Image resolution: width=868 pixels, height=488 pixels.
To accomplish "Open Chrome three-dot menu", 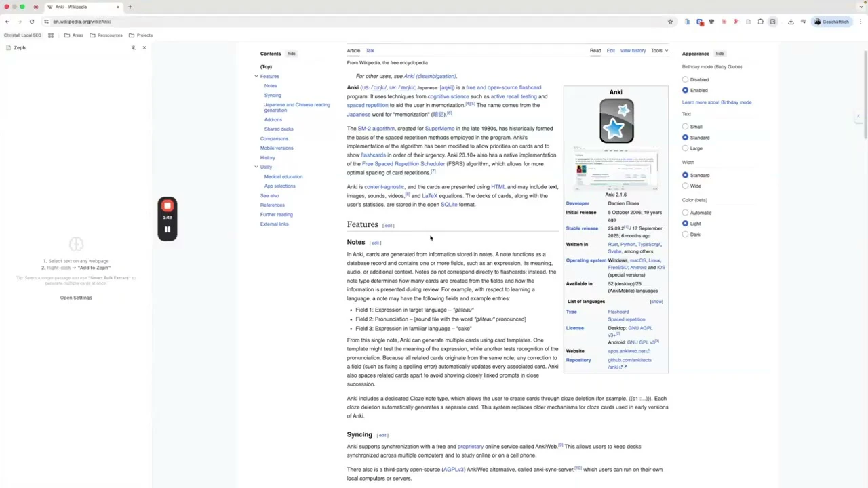I will click(861, 22).
